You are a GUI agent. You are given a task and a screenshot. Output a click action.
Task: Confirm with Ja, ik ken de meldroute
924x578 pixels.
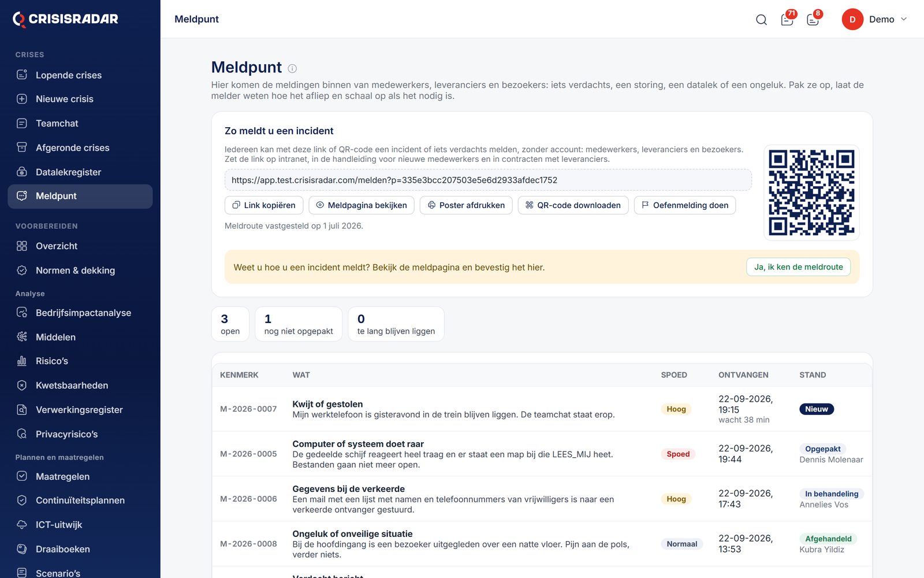(799, 267)
